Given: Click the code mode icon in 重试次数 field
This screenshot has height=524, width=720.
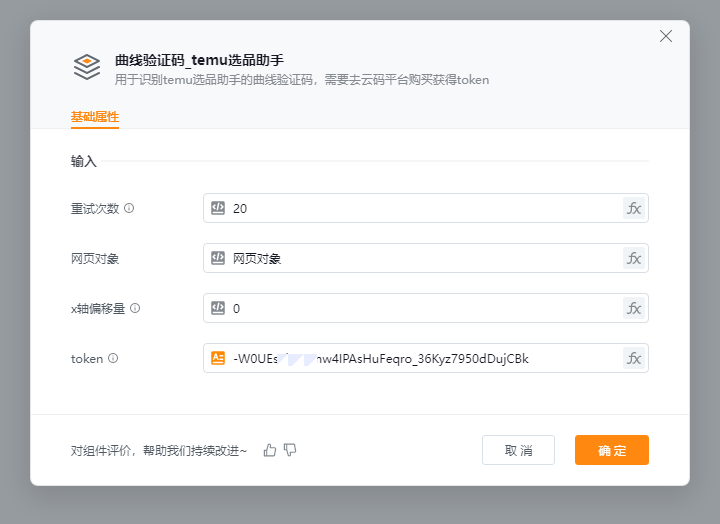Looking at the screenshot, I should (218, 208).
